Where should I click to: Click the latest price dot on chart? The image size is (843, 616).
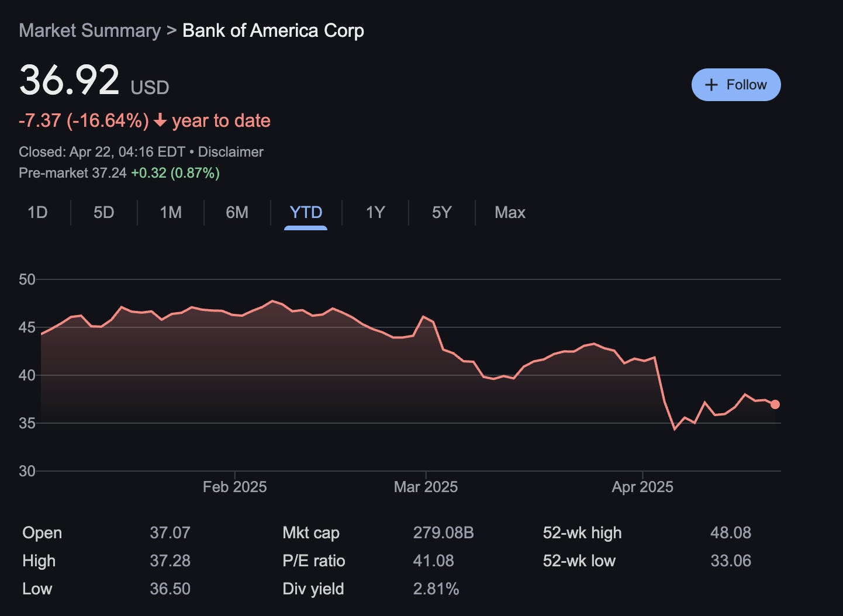click(x=775, y=404)
